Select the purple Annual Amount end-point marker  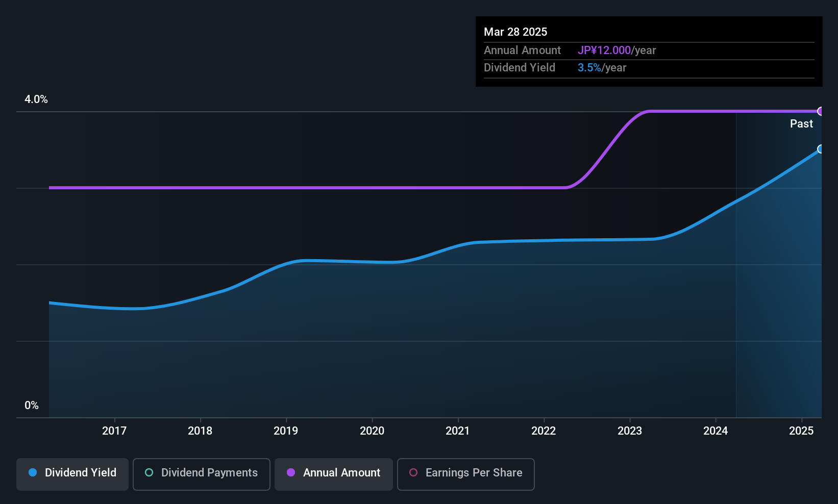pyautogui.click(x=821, y=111)
